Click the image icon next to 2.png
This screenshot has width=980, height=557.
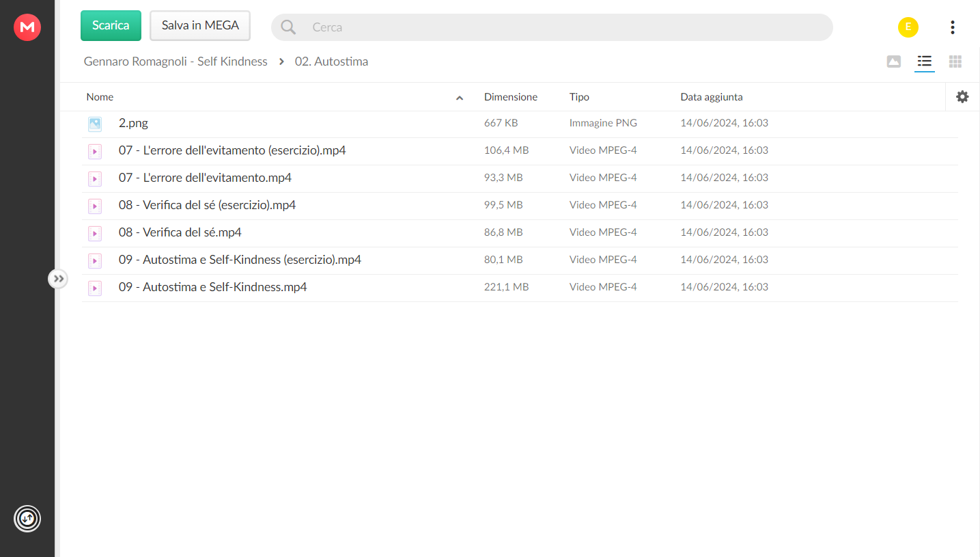(x=94, y=124)
